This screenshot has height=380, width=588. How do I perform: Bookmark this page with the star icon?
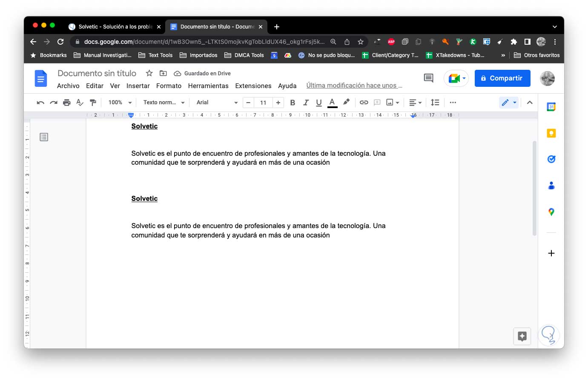click(361, 42)
